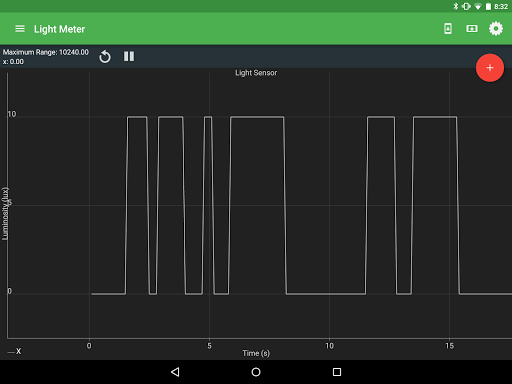512x384 pixels.
Task: Open the hamburger navigation menu
Action: tap(20, 29)
